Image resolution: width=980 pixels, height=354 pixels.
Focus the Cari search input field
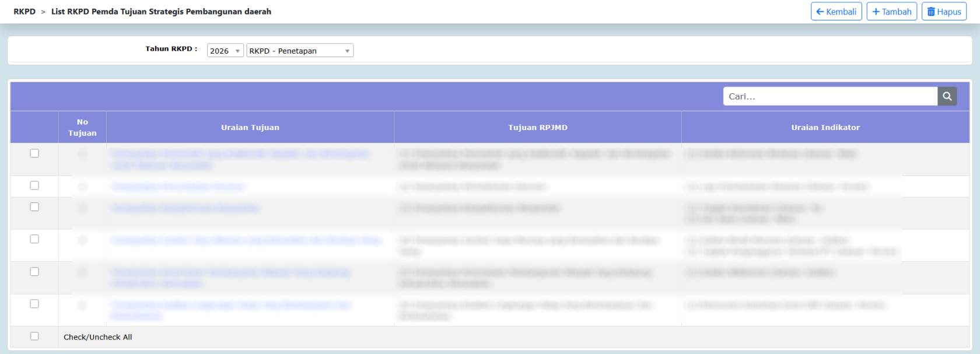click(x=829, y=96)
